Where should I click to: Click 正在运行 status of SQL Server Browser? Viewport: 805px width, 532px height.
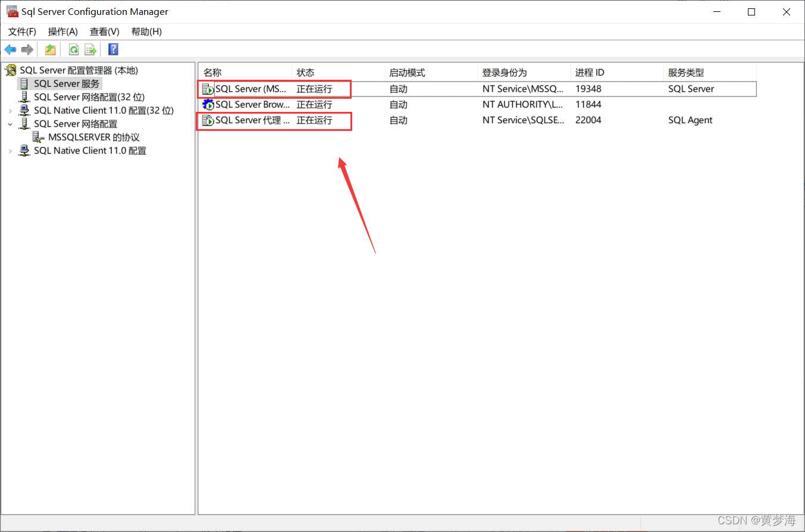314,105
